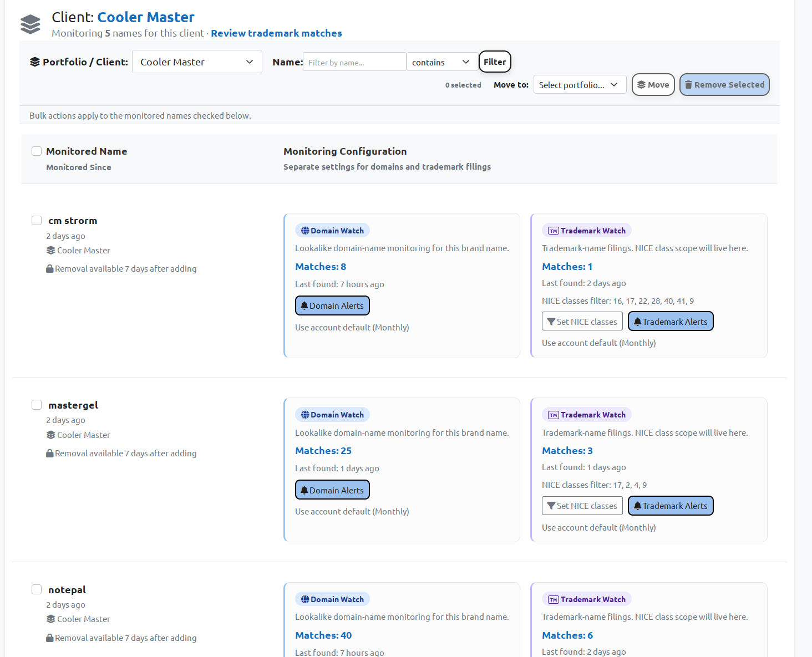Click the TM icon in notepal Trademark Watch badge

pos(554,599)
